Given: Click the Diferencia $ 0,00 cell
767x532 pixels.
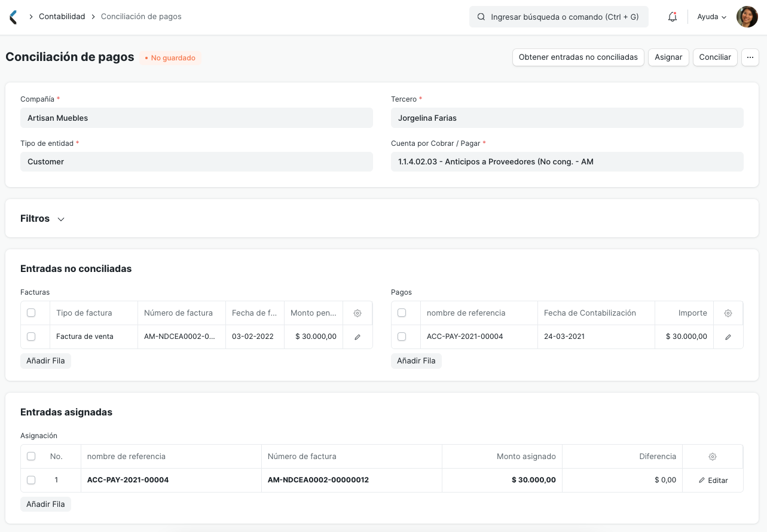Looking at the screenshot, I should (x=622, y=480).
